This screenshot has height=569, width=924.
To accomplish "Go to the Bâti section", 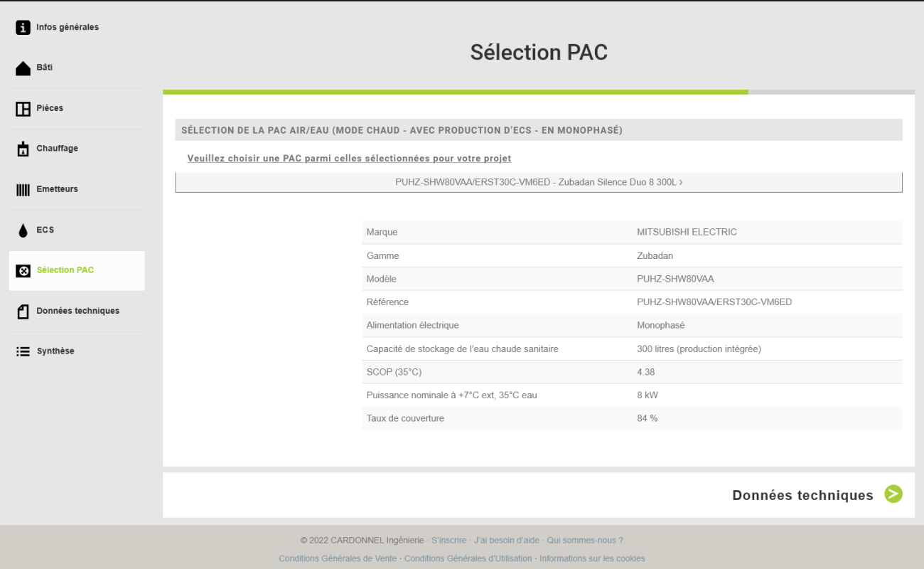I will 77,68.
